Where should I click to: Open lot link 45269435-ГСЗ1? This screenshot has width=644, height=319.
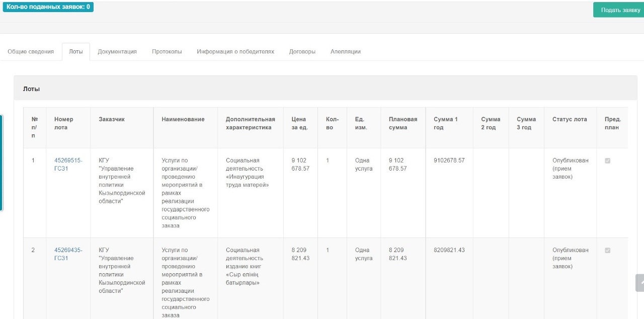68,254
